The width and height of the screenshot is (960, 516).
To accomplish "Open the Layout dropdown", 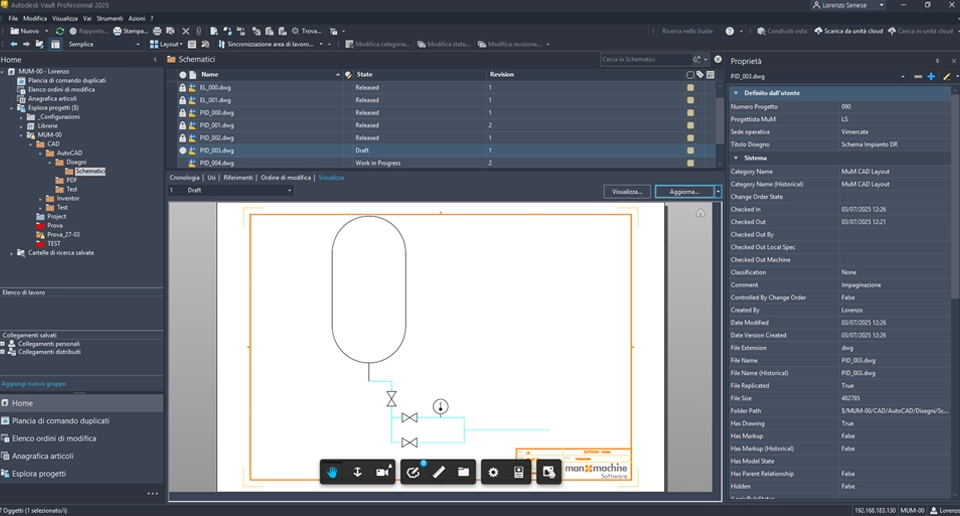I will click(x=166, y=44).
